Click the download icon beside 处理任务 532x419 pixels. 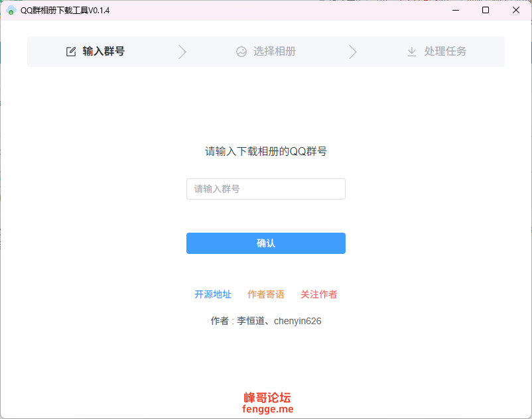(x=411, y=52)
